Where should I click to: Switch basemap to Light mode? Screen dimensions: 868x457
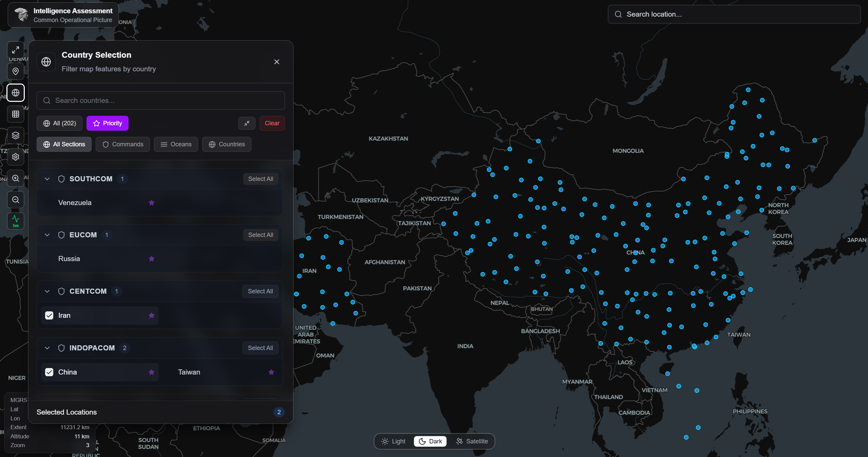click(x=393, y=441)
